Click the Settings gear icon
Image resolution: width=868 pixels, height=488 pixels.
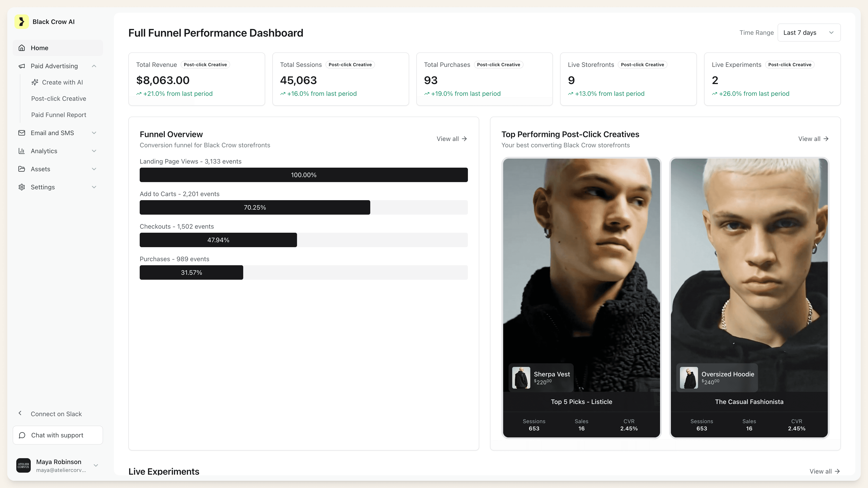pos(22,187)
